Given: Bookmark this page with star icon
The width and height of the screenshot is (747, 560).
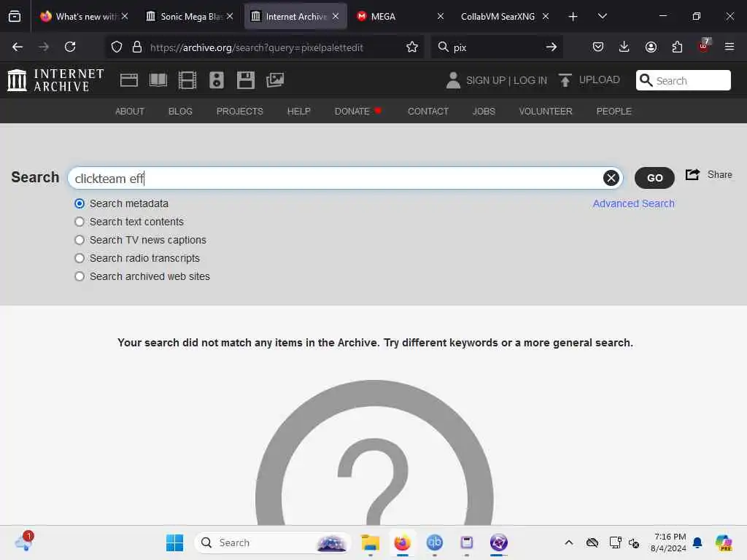Looking at the screenshot, I should [412, 47].
